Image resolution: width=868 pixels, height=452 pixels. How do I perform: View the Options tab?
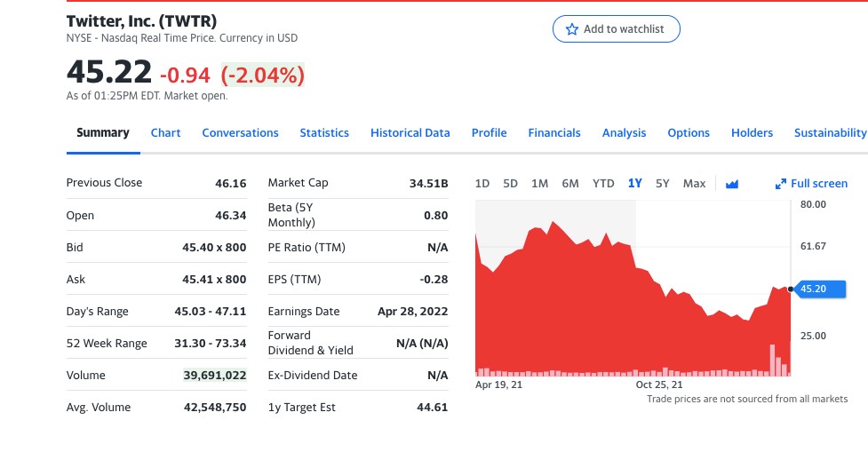pyautogui.click(x=689, y=133)
